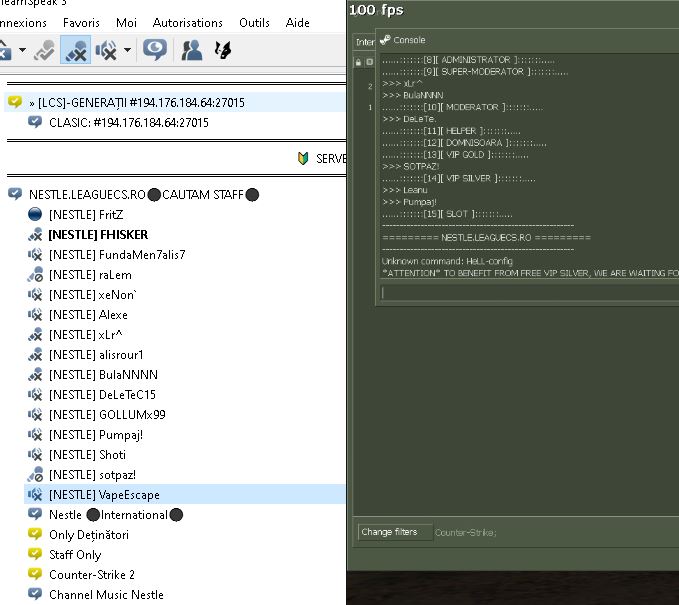679x605 pixels.
Task: Open the Favoris menu
Action: [x=81, y=23]
